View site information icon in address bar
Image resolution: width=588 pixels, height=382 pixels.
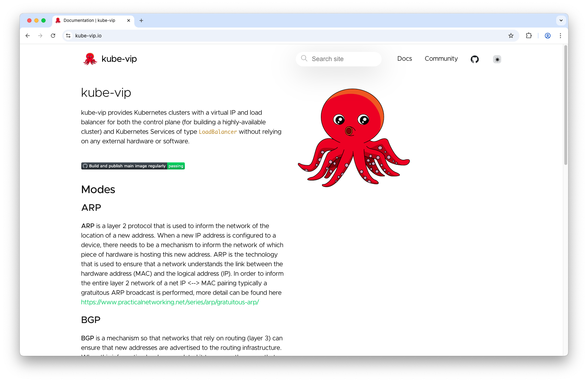pos(69,36)
